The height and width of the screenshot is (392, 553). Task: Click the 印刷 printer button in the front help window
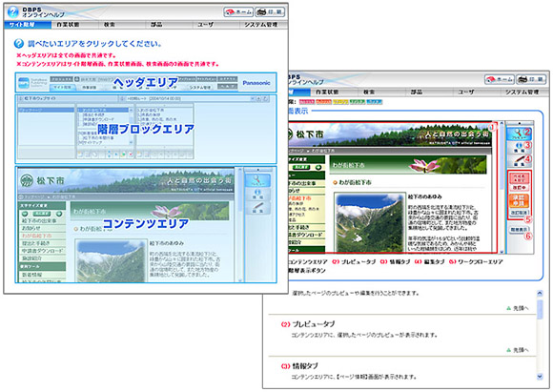click(x=270, y=12)
